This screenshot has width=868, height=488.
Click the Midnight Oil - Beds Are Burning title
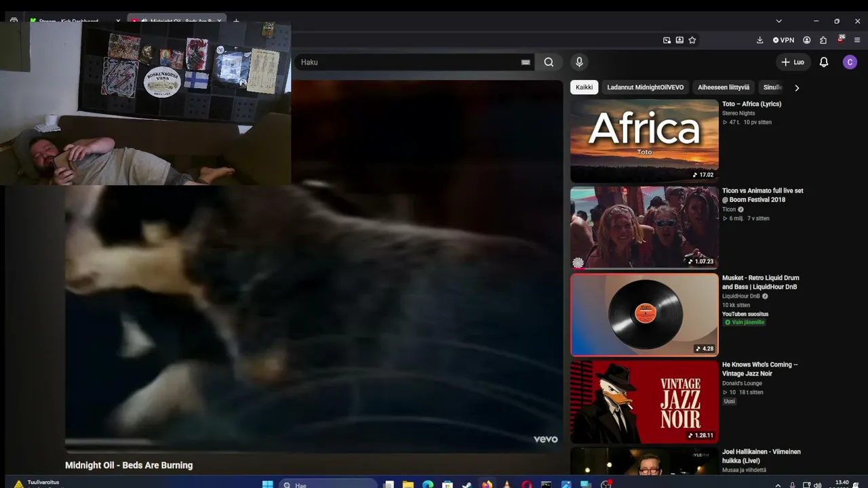(x=129, y=465)
